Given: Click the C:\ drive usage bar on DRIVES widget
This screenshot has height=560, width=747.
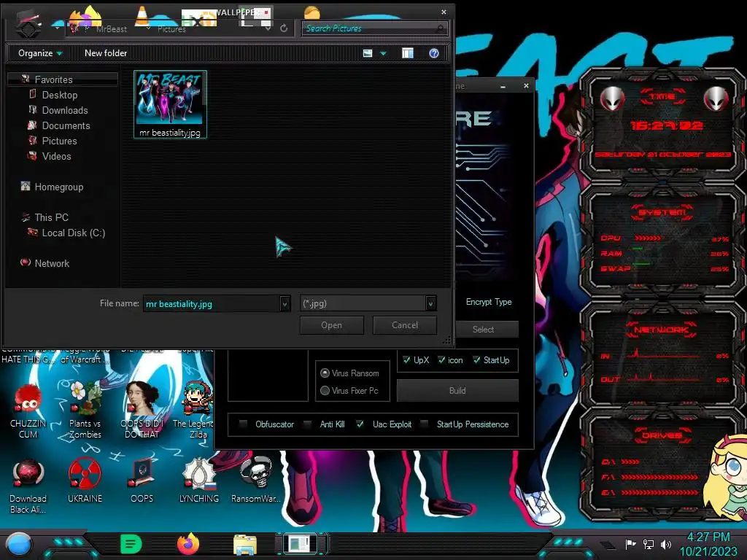Looking at the screenshot, I should (630, 462).
